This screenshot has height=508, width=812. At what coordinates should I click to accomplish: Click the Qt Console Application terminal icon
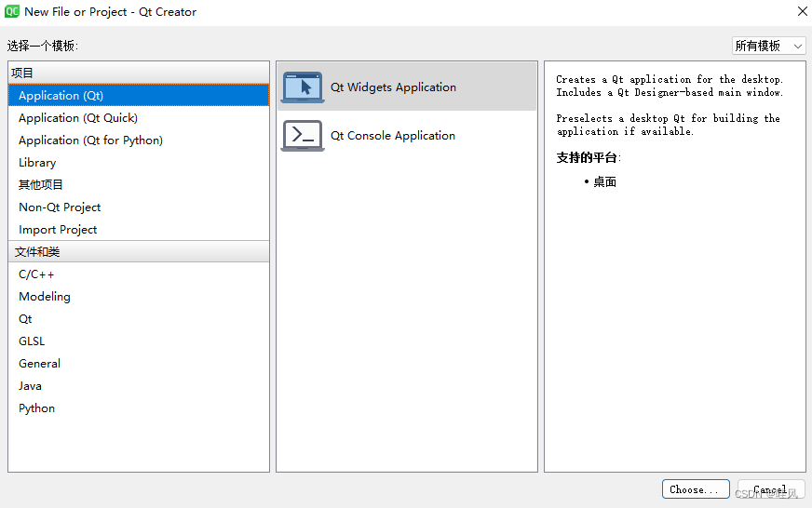[x=303, y=136]
